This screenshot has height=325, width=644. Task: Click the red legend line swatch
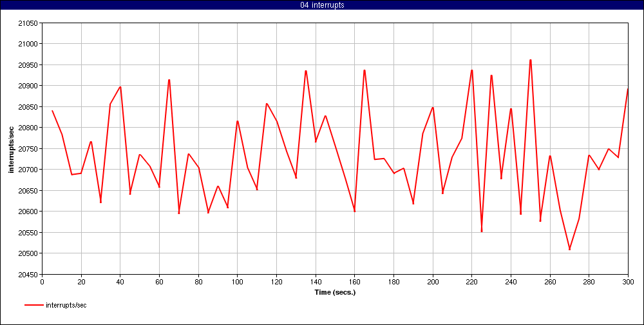click(x=34, y=305)
